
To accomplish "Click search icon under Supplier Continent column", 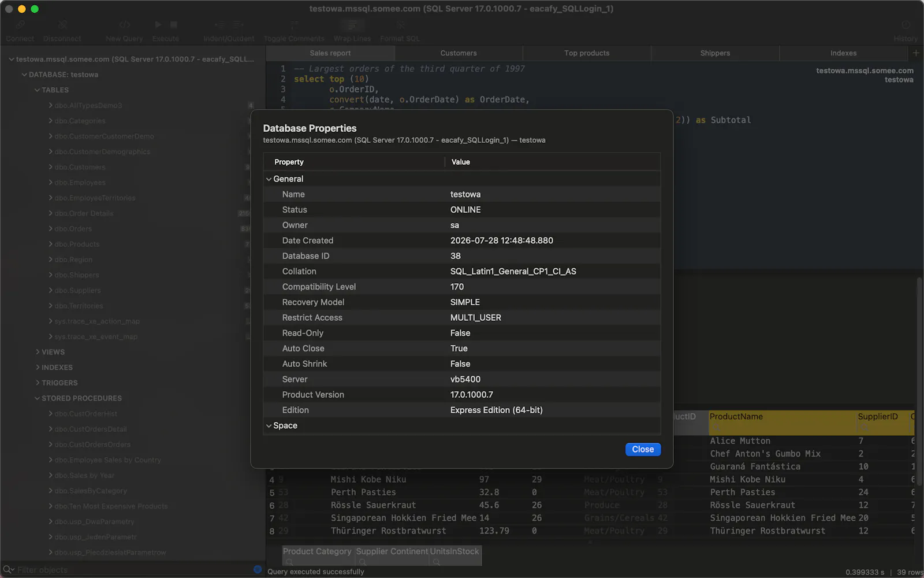I will click(363, 562).
